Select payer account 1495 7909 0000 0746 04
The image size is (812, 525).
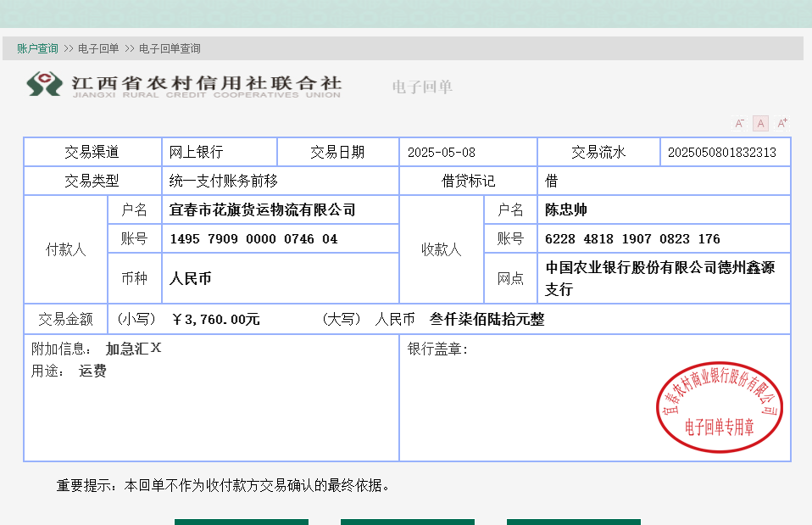click(253, 239)
